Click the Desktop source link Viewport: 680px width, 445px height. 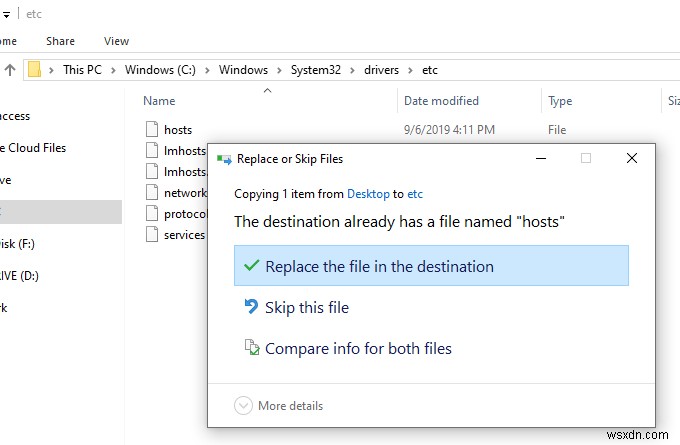point(368,194)
